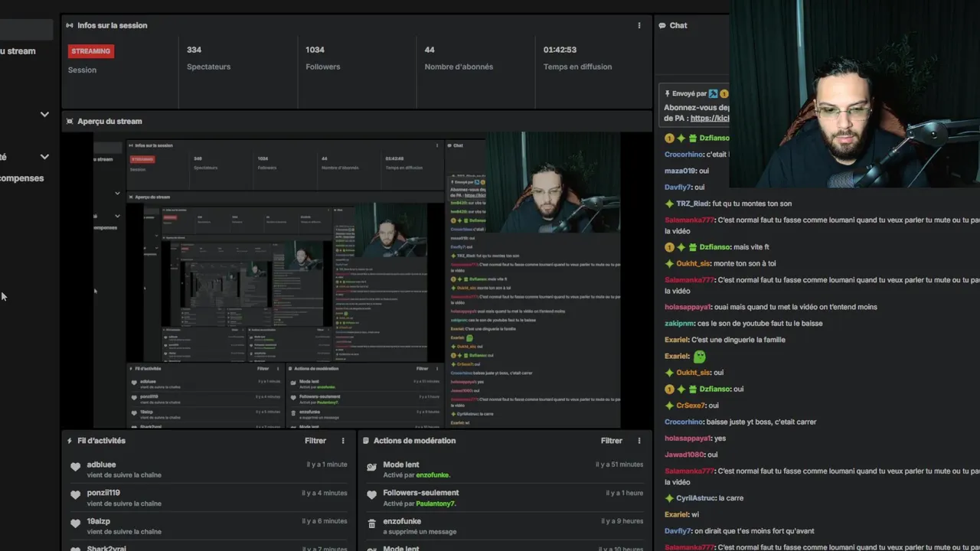Open the 'u stream' sidebar item
The image size is (980, 551).
click(x=18, y=51)
